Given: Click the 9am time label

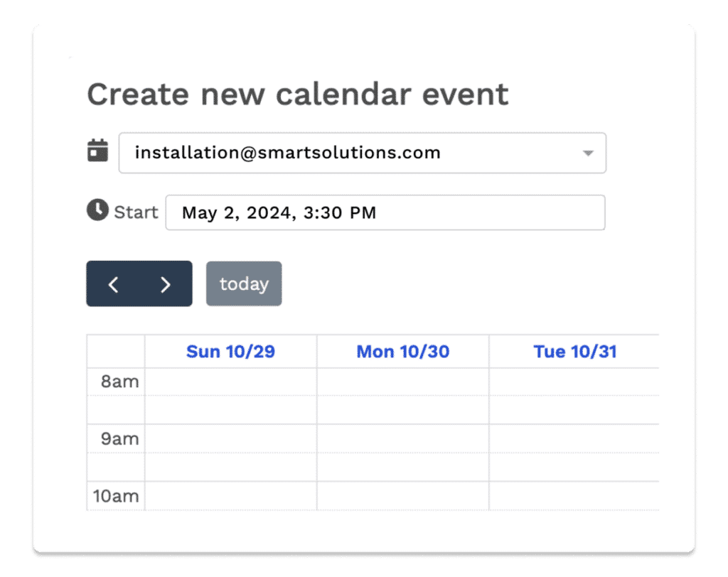Looking at the screenshot, I should (119, 438).
